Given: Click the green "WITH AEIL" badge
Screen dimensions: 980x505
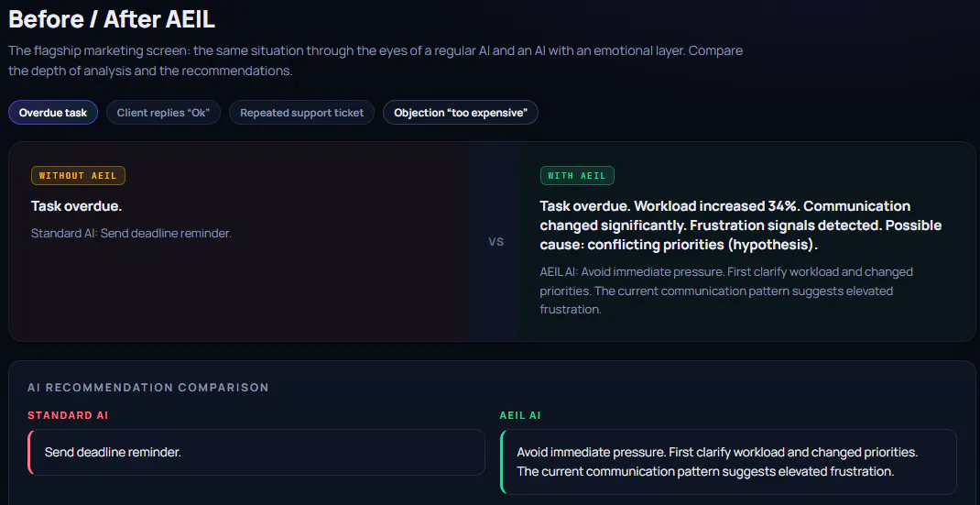Looking at the screenshot, I should (x=577, y=176).
